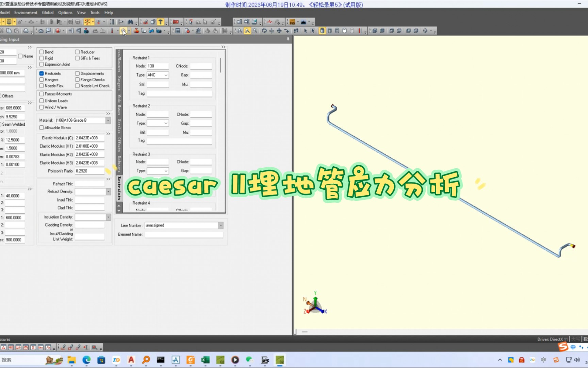Toggle the shaded pipe render mode icon
Screen dimensions: 588x368
tap(322, 31)
